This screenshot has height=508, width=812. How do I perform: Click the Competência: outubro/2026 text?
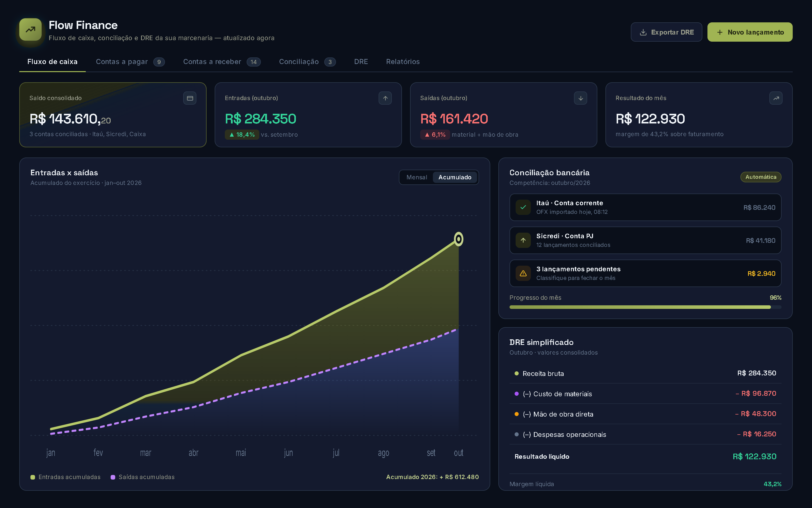coord(550,183)
